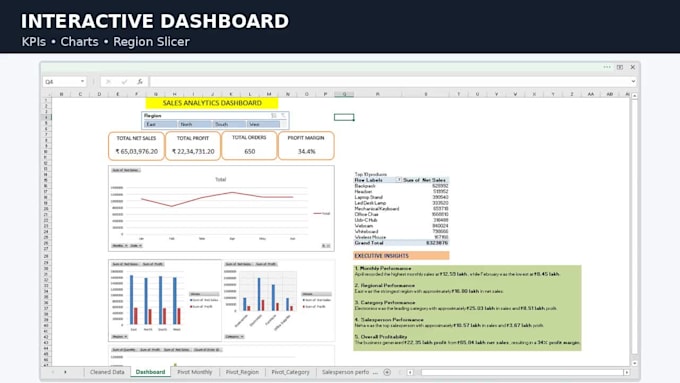Click Sum of Net Sales button on line chart
This screenshot has height=383, width=680.
(126, 170)
